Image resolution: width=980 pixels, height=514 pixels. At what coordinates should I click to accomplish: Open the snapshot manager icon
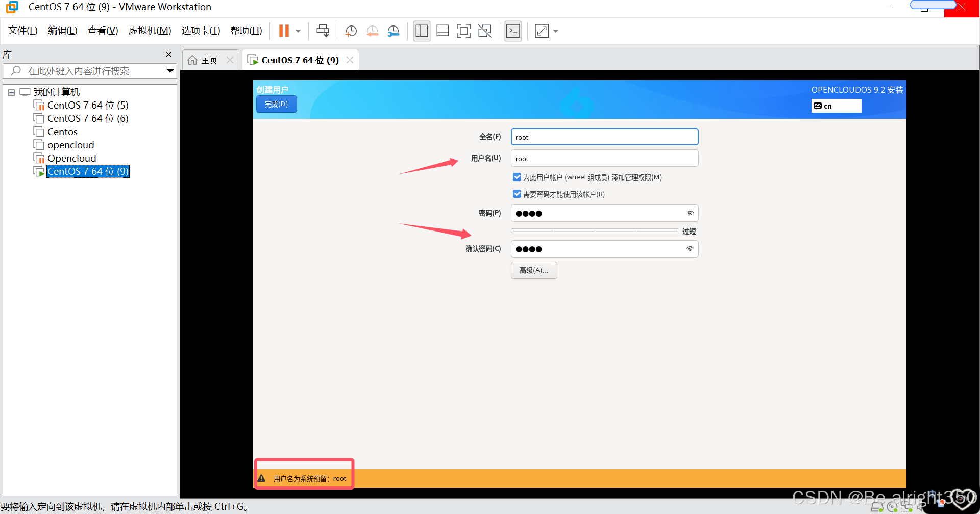pyautogui.click(x=393, y=31)
